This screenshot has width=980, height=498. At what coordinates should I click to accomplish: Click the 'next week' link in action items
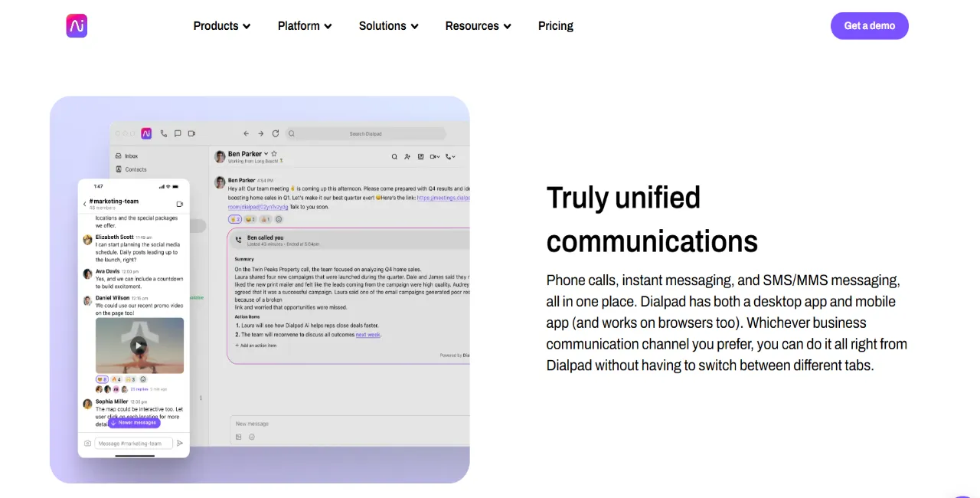pyautogui.click(x=367, y=335)
